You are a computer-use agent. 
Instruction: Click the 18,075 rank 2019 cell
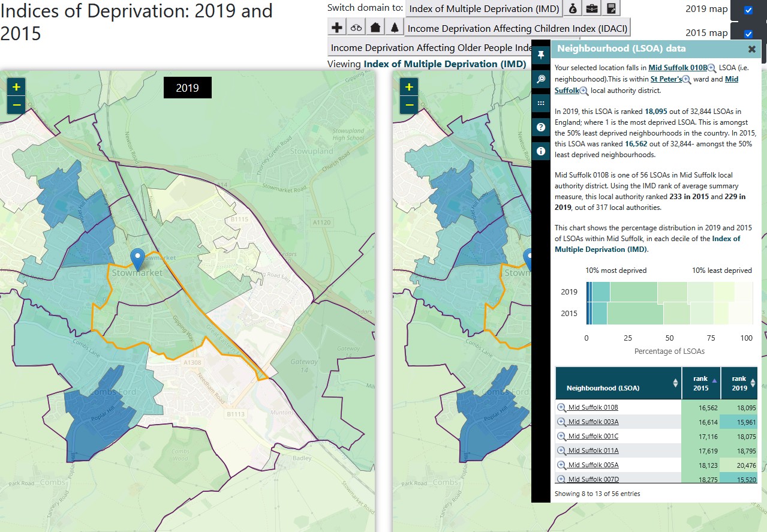(739, 437)
